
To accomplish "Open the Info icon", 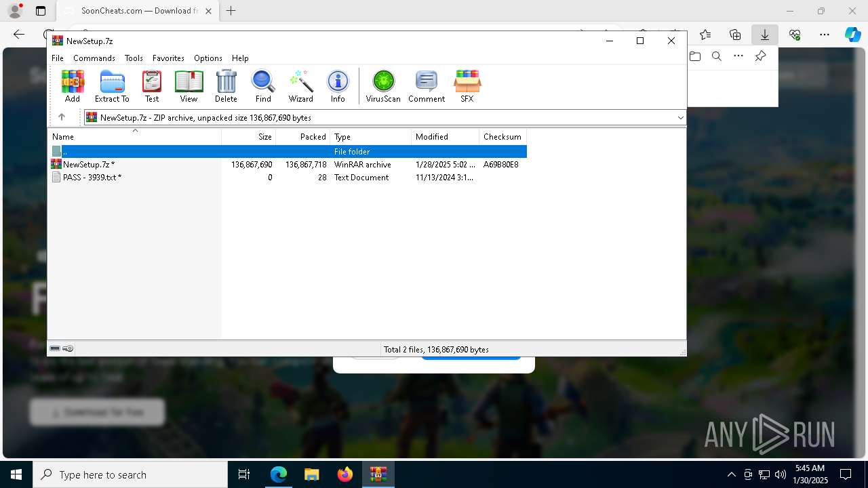I will point(338,86).
